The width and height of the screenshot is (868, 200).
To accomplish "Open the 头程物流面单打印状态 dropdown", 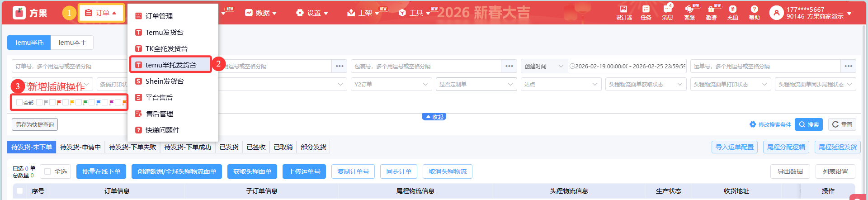I will coord(731,84).
